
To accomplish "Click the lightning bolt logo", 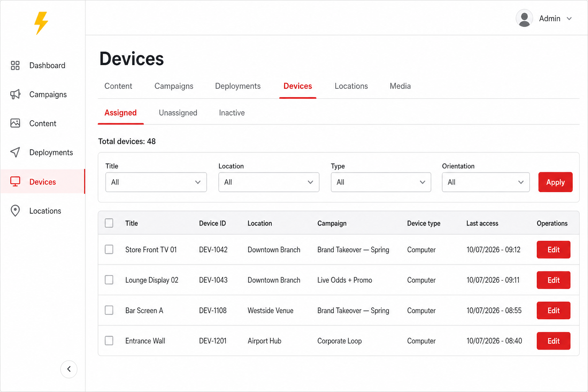I will tap(41, 23).
